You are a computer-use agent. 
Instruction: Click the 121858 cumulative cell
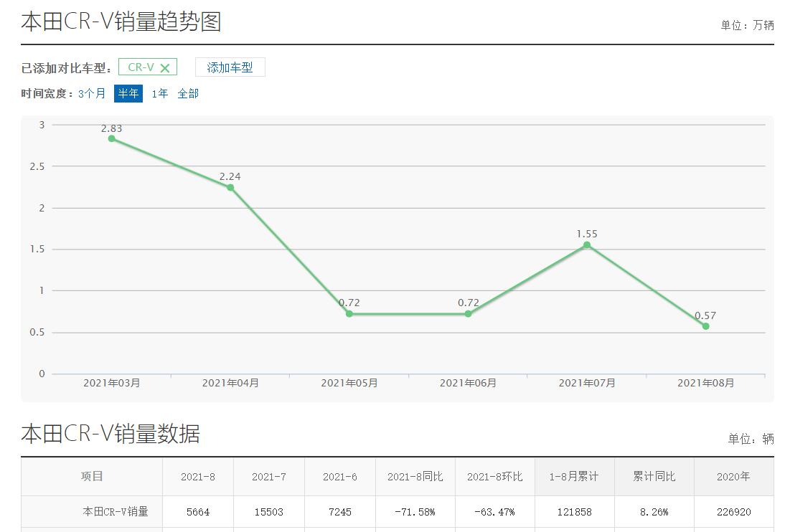point(574,512)
